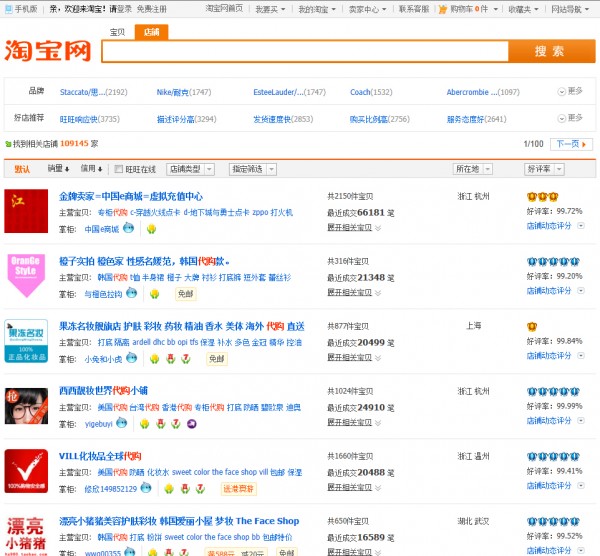The width and height of the screenshot is (600, 556).
Task: Click blue crown rating icons for VILL化妆品 shop
Action: tap(553, 457)
